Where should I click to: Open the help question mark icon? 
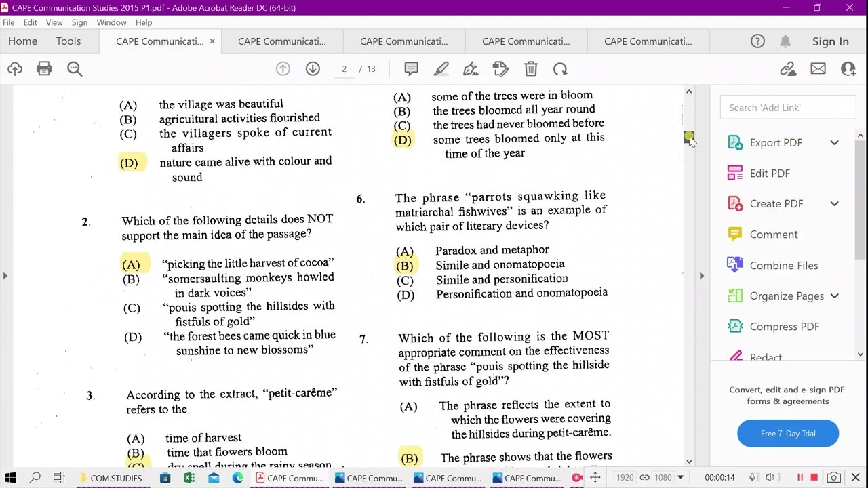pyautogui.click(x=758, y=41)
